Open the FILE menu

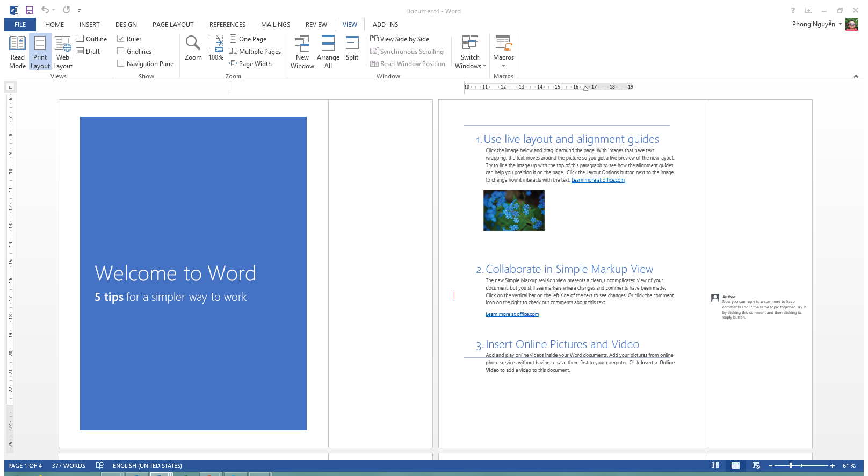pyautogui.click(x=20, y=25)
